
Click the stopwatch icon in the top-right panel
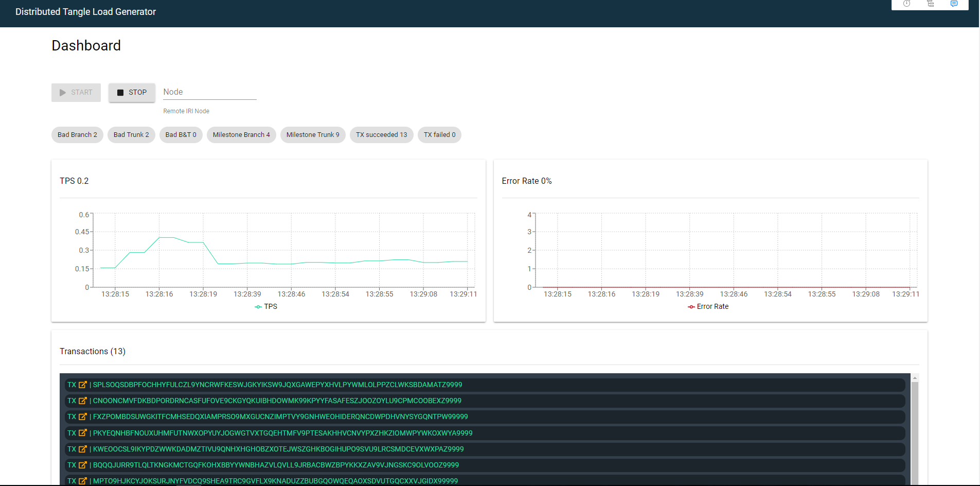[906, 4]
